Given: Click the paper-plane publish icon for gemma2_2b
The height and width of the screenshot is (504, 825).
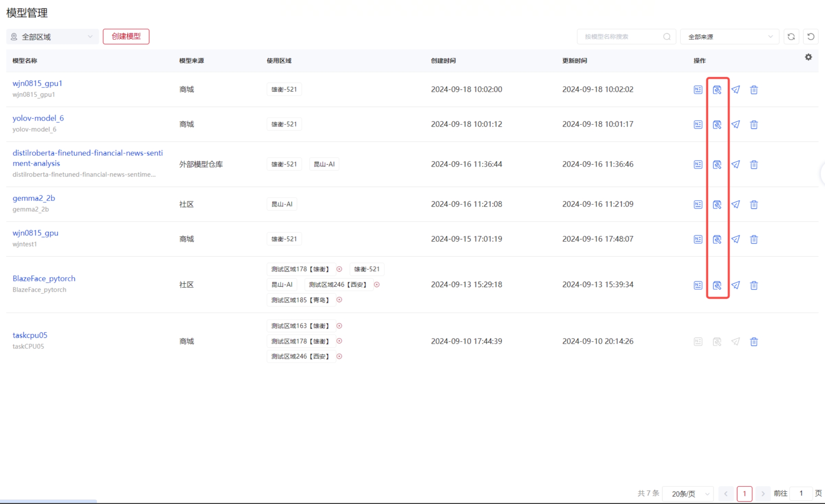Looking at the screenshot, I should pyautogui.click(x=735, y=204).
